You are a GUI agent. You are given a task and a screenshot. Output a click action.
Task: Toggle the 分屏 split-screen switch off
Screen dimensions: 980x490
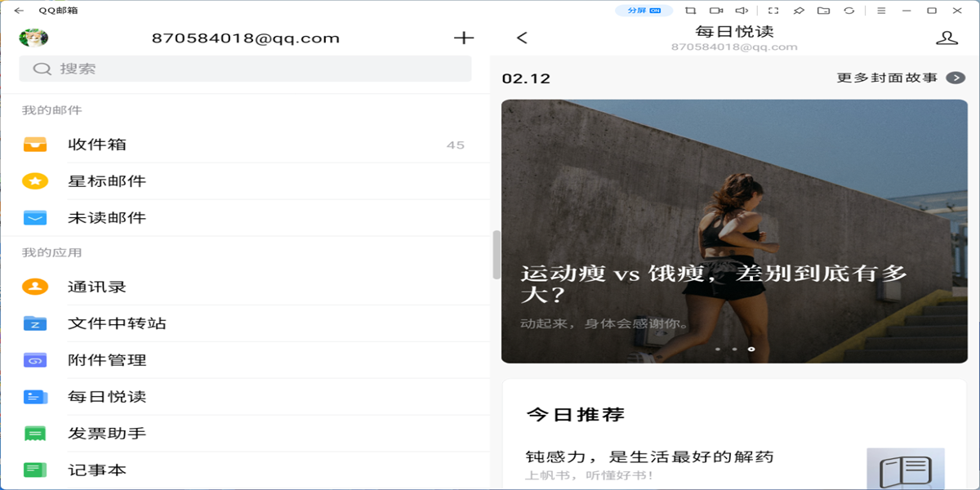[x=645, y=10]
